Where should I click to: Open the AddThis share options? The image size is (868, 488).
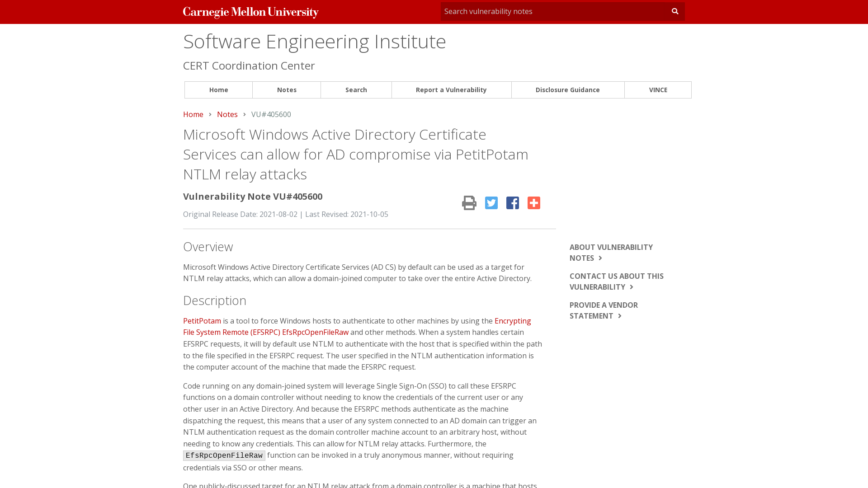pyautogui.click(x=533, y=203)
